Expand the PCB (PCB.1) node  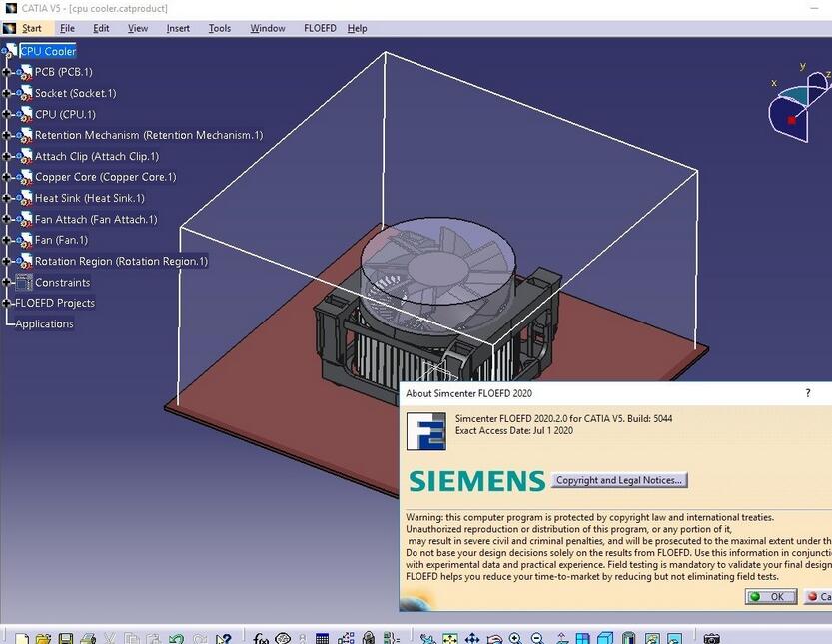click(x=6, y=72)
